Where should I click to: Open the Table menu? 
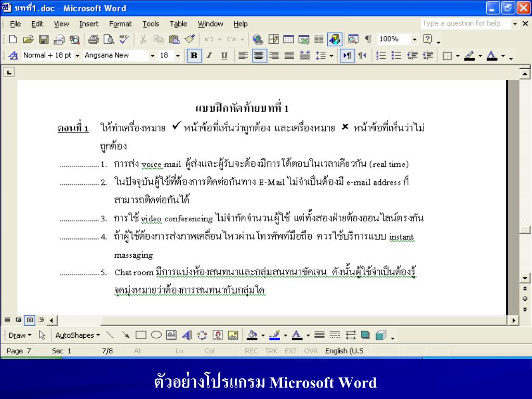coord(178,24)
